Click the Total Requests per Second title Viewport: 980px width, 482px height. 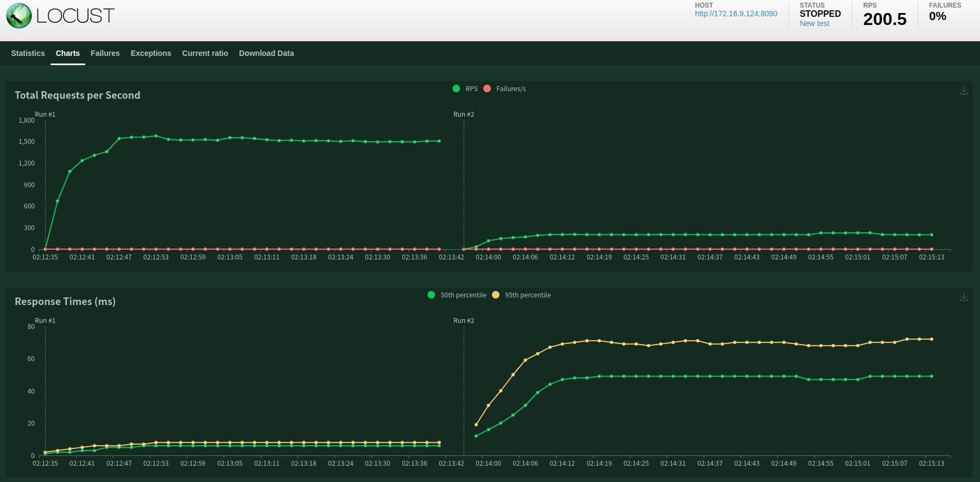click(x=78, y=95)
